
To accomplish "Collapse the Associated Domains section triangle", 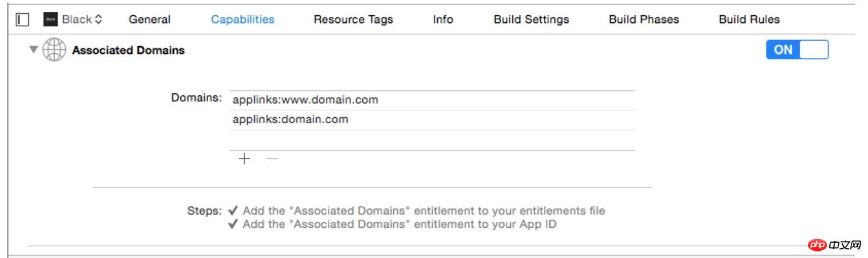I will pyautogui.click(x=34, y=51).
